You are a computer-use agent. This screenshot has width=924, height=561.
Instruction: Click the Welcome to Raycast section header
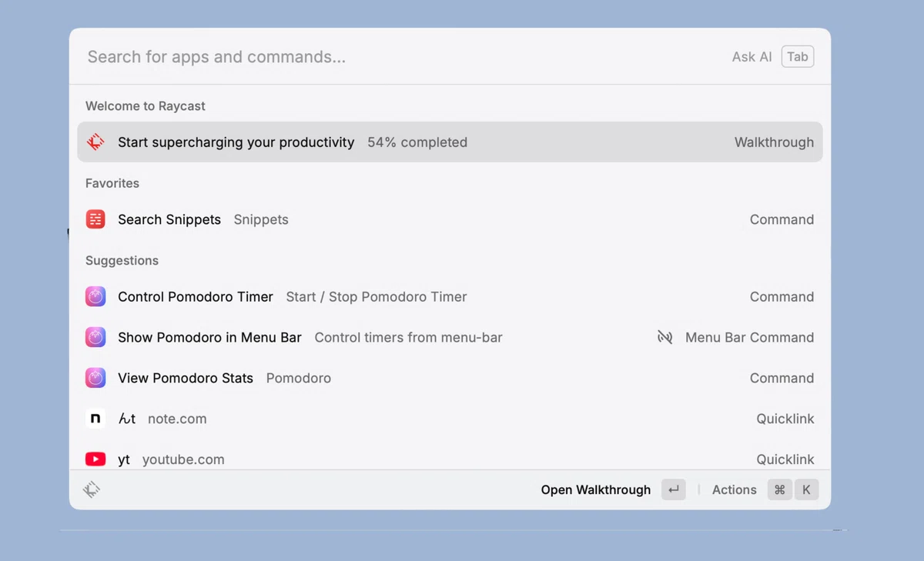(x=146, y=106)
